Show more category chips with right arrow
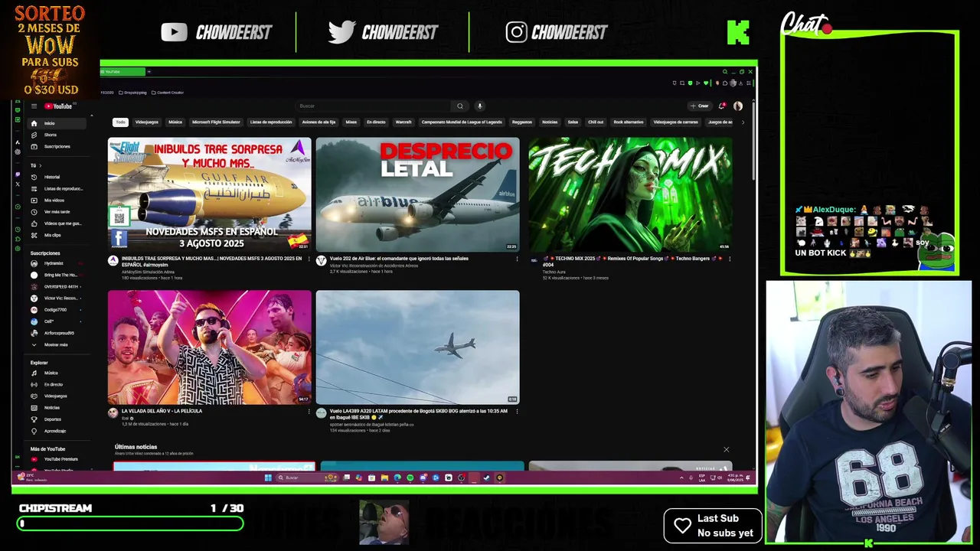Viewport: 980px width, 551px height. 742,122
